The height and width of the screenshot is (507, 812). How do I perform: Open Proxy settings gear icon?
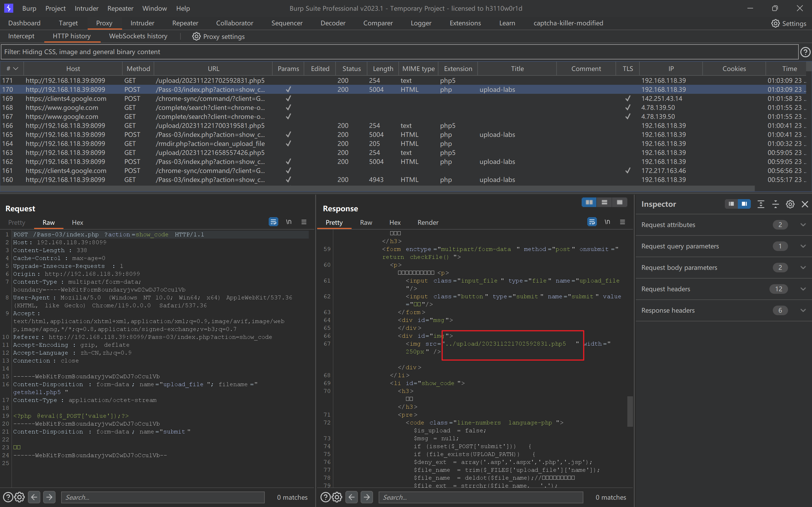[x=196, y=36]
